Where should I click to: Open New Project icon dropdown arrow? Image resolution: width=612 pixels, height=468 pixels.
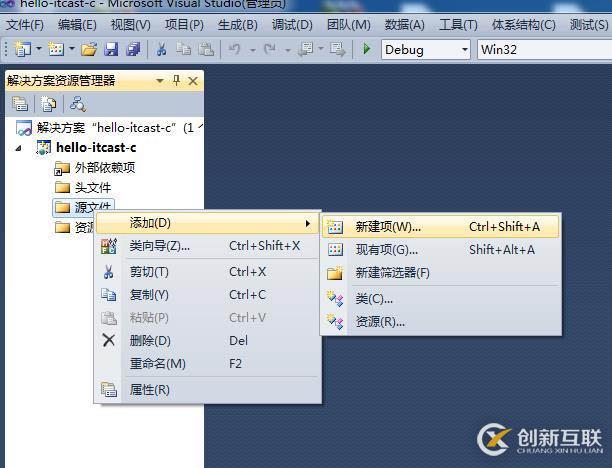click(39, 49)
